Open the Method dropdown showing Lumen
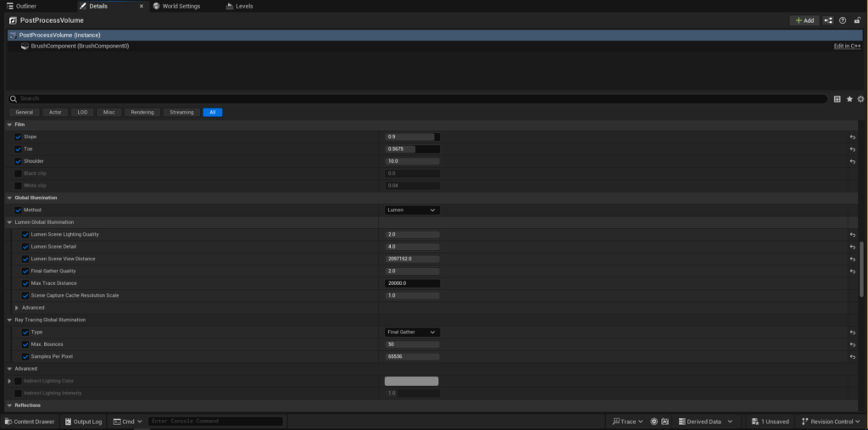Image resolution: width=868 pixels, height=430 pixels. 413,210
